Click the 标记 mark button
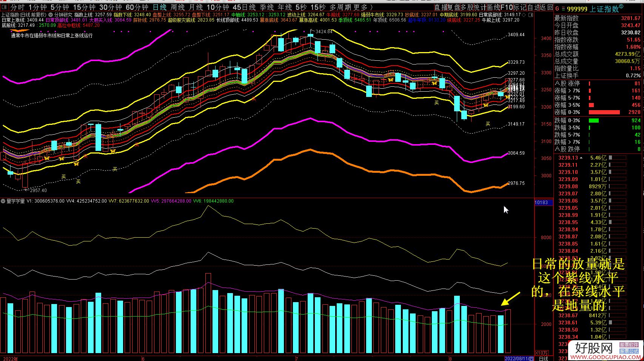The image size is (644, 361). point(520,7)
